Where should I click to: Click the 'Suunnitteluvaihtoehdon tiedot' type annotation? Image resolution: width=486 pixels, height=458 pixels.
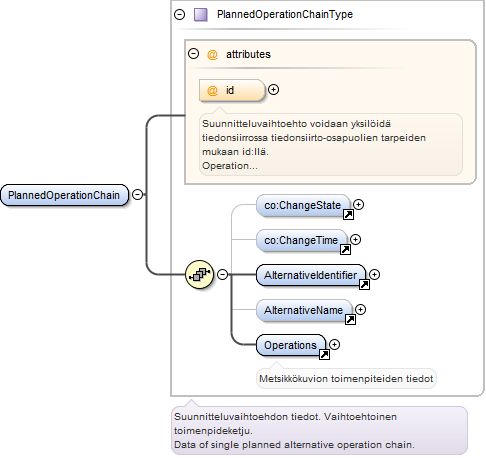[x=319, y=431]
